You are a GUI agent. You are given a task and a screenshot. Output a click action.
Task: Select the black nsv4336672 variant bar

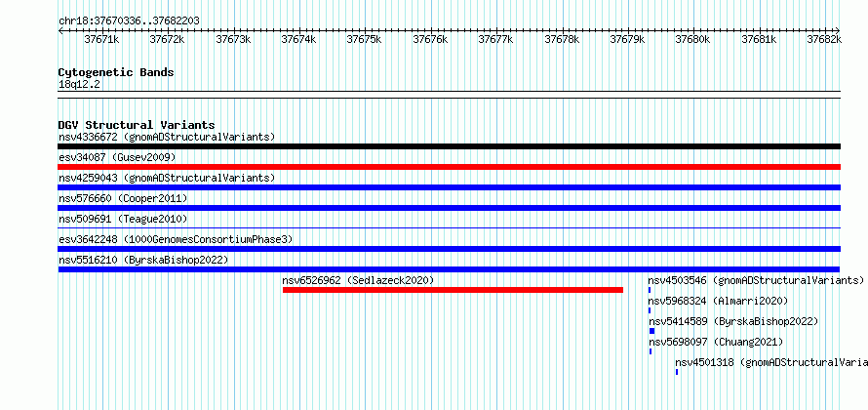[450, 146]
